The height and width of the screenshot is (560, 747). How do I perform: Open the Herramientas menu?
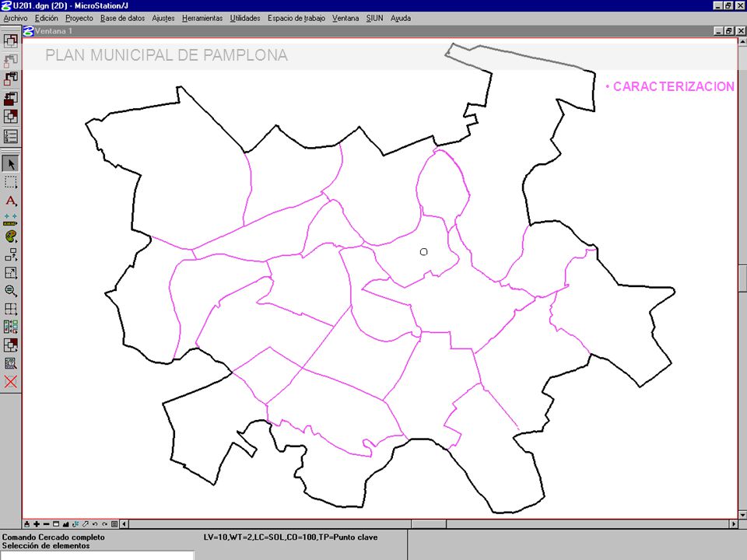(x=202, y=18)
